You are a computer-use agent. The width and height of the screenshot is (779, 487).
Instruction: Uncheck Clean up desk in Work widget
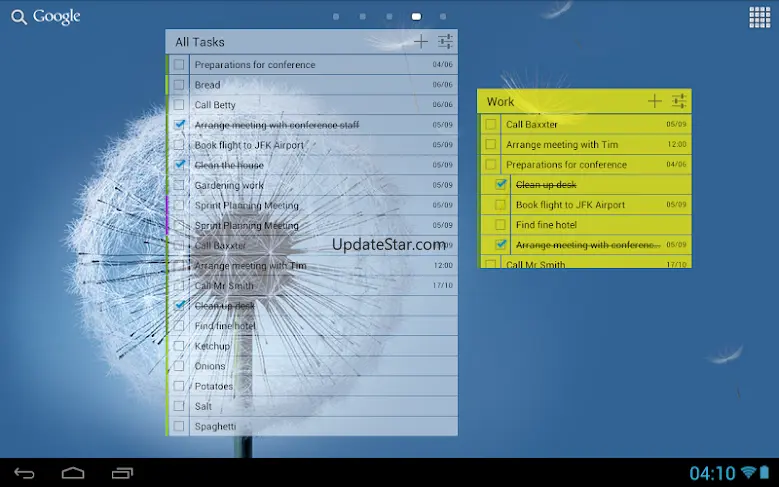tap(501, 184)
